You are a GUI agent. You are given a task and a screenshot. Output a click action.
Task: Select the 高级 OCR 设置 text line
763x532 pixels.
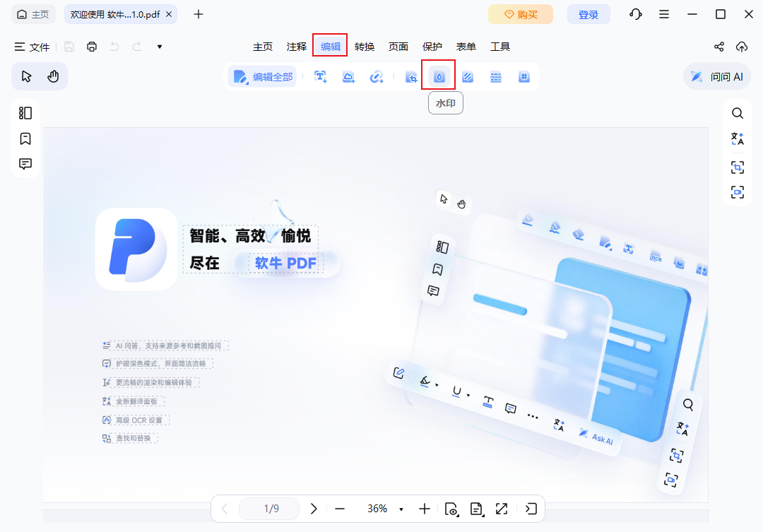pyautogui.click(x=138, y=420)
